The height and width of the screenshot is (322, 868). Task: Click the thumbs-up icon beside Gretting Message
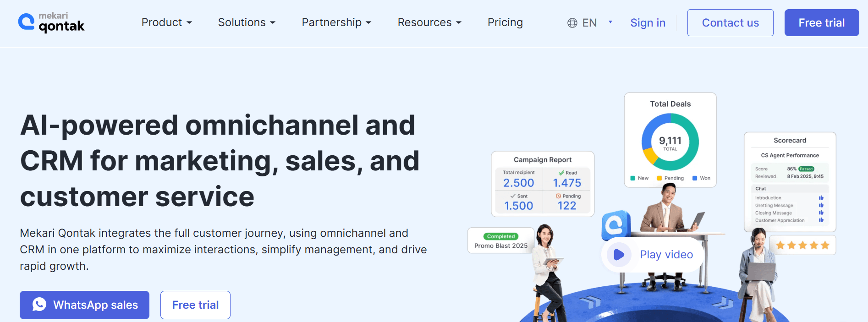(x=821, y=205)
